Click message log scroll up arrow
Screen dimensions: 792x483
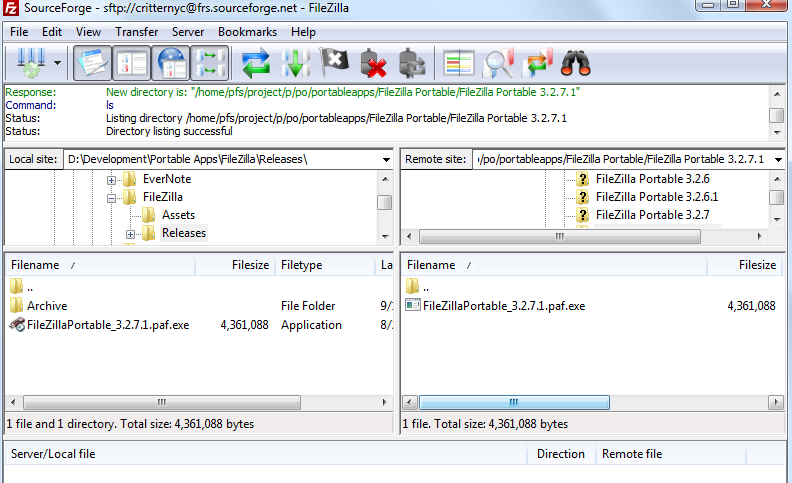777,94
